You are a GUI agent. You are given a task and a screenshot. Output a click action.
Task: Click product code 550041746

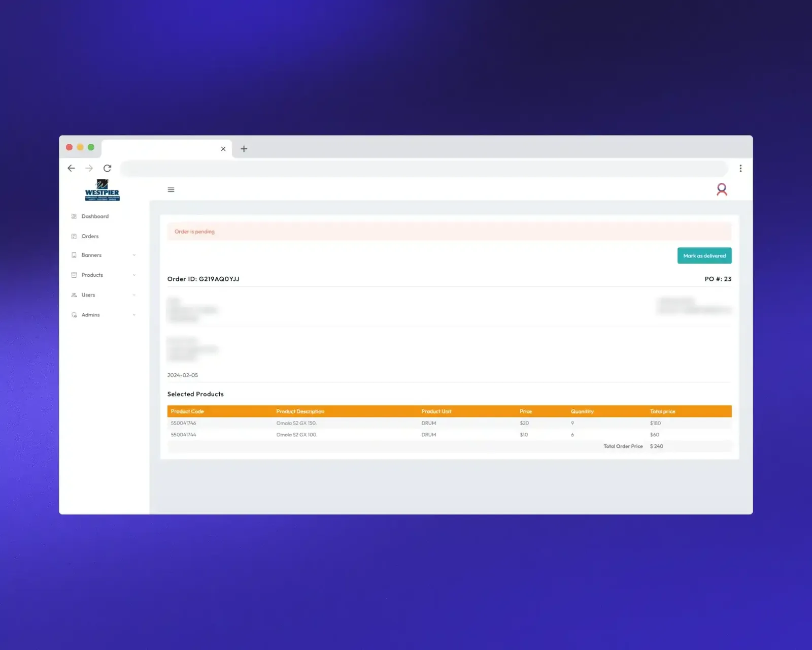pos(183,423)
